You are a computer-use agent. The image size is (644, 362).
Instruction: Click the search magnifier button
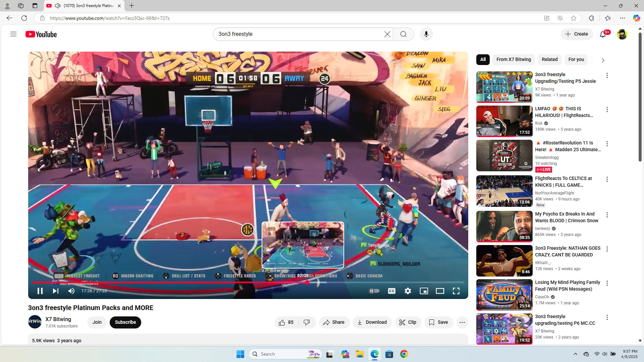coord(404,34)
